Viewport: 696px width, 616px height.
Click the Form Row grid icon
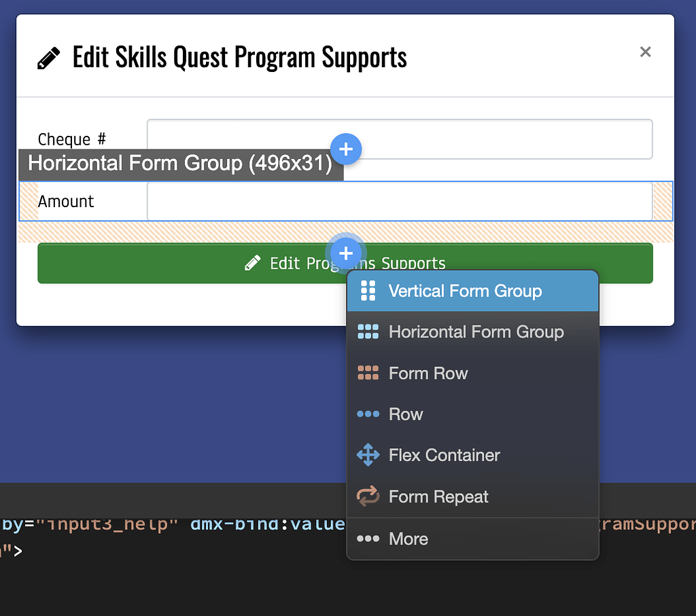click(x=368, y=373)
